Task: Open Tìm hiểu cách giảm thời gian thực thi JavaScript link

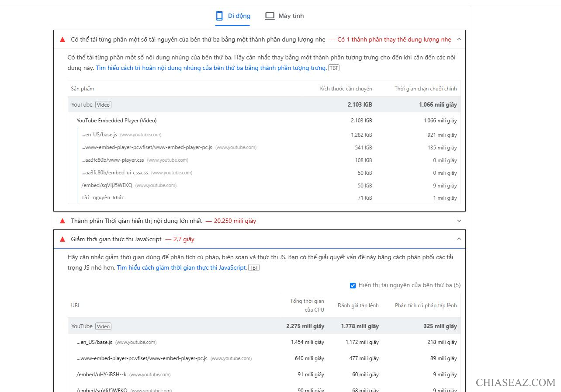Action: [x=181, y=268]
